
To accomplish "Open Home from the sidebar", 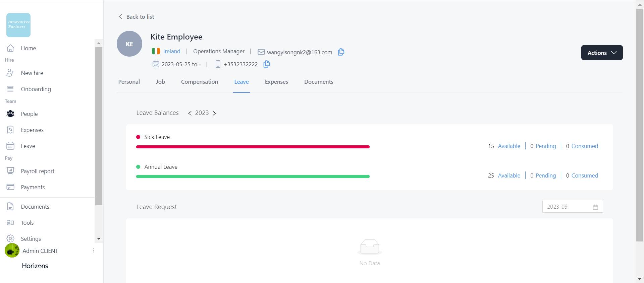I will coord(28,48).
